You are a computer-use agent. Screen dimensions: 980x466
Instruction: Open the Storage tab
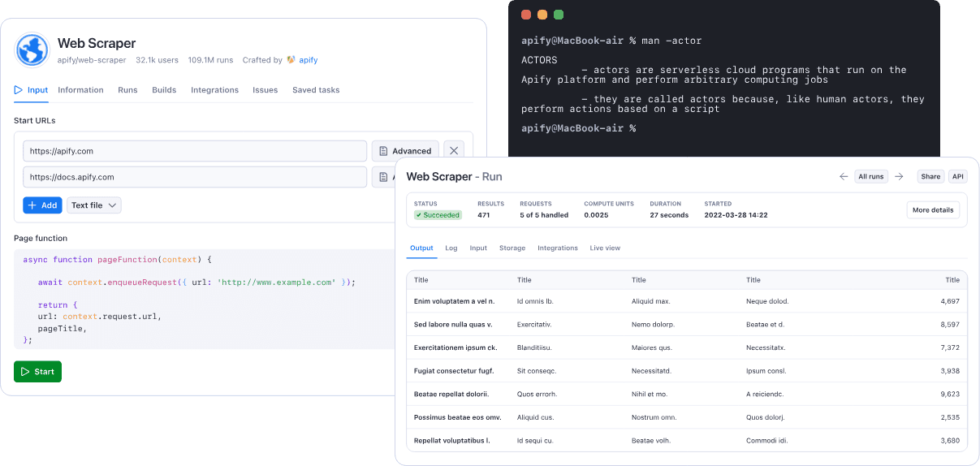[512, 248]
